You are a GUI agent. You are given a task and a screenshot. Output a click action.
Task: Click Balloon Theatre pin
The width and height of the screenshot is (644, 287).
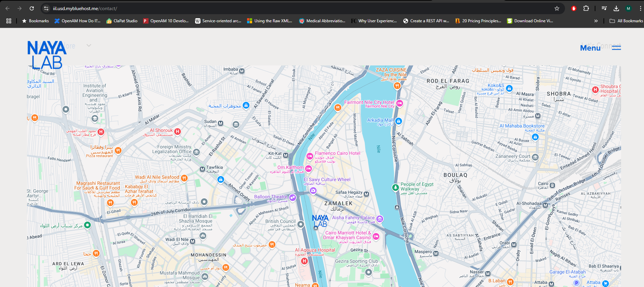tap(293, 198)
